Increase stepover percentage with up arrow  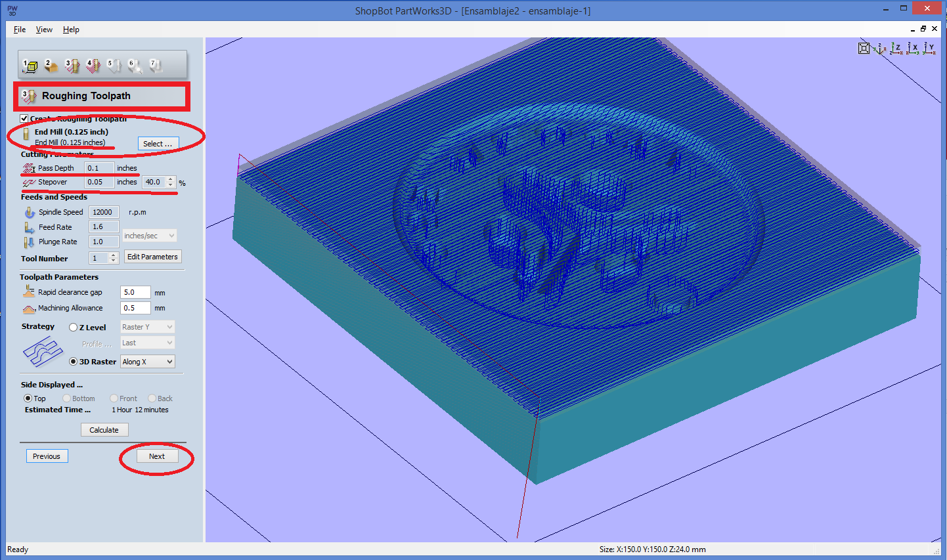[171, 179]
